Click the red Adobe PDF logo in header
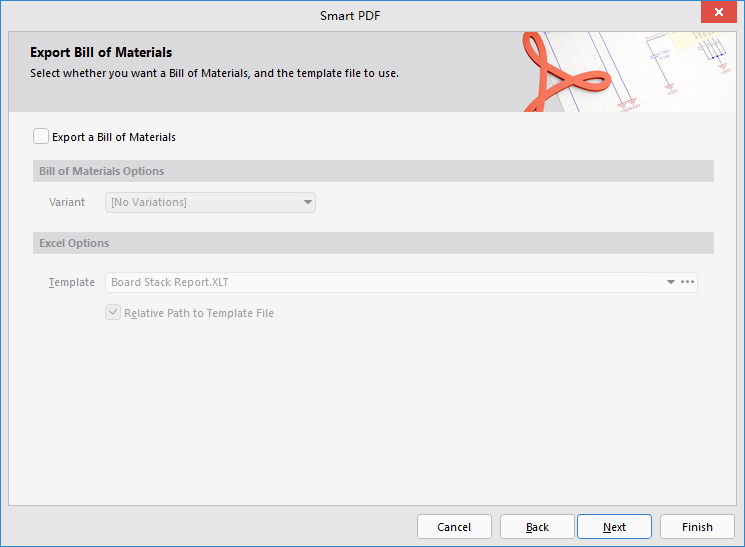 (x=563, y=73)
